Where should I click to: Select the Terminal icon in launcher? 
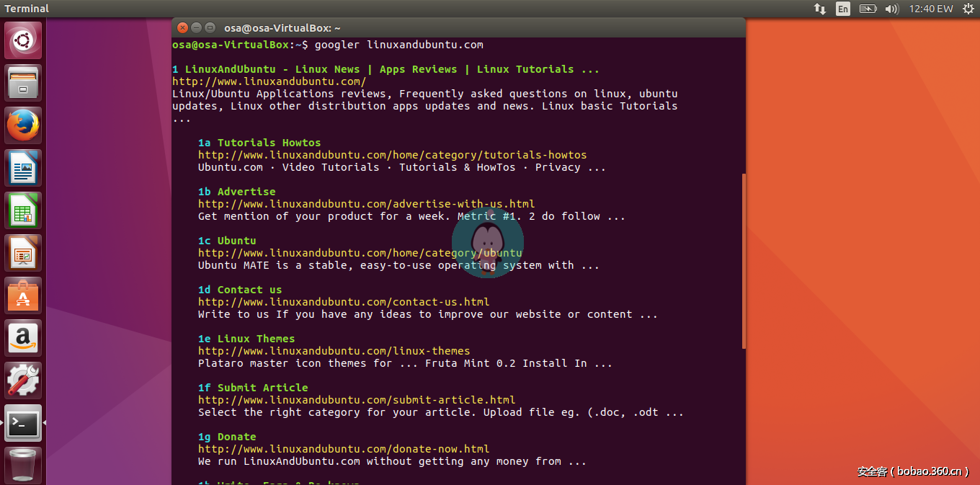(24, 423)
